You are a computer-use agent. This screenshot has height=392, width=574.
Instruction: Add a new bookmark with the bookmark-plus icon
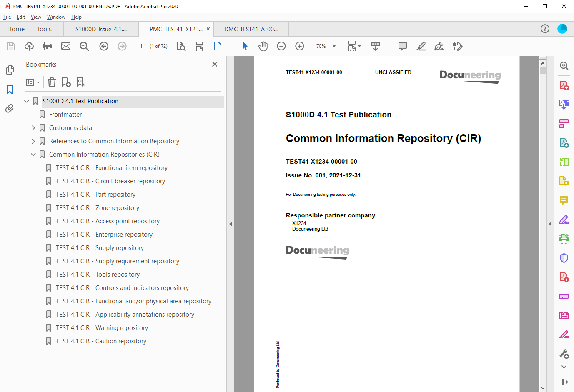pos(66,82)
